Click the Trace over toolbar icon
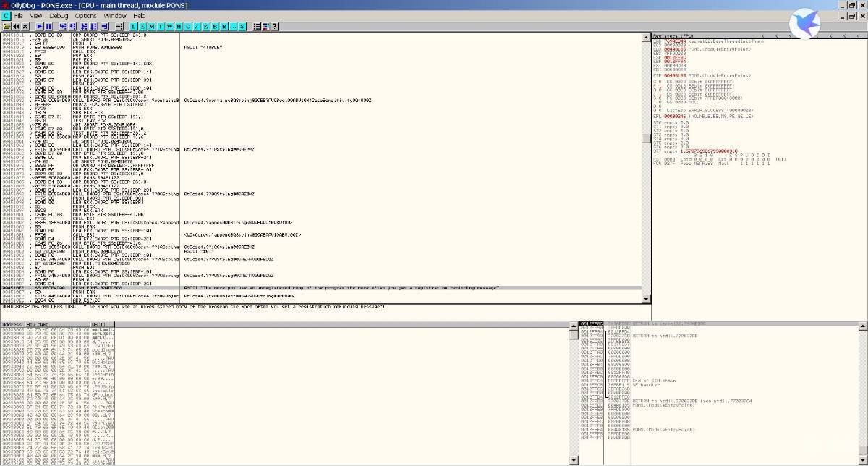 click(92, 26)
